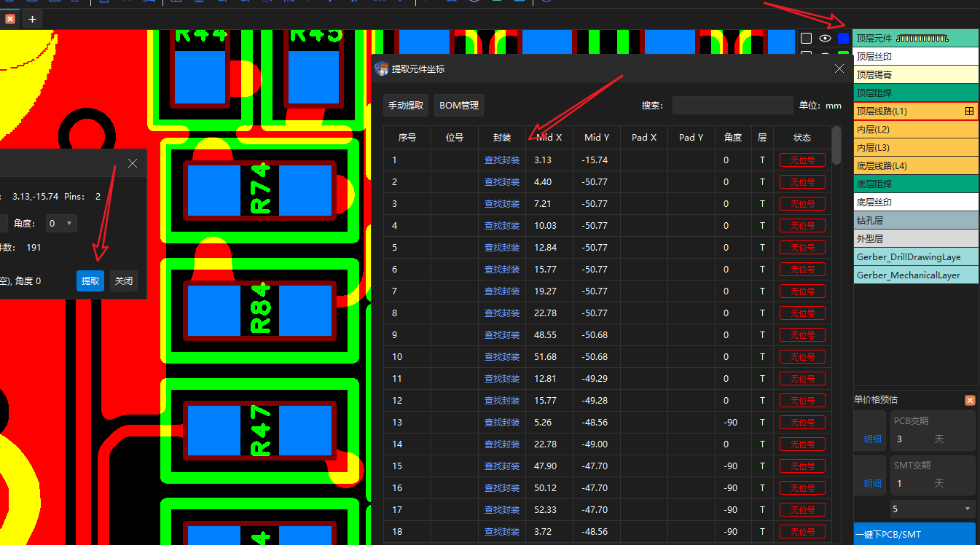Select the 钻孔层 layer

(x=915, y=220)
